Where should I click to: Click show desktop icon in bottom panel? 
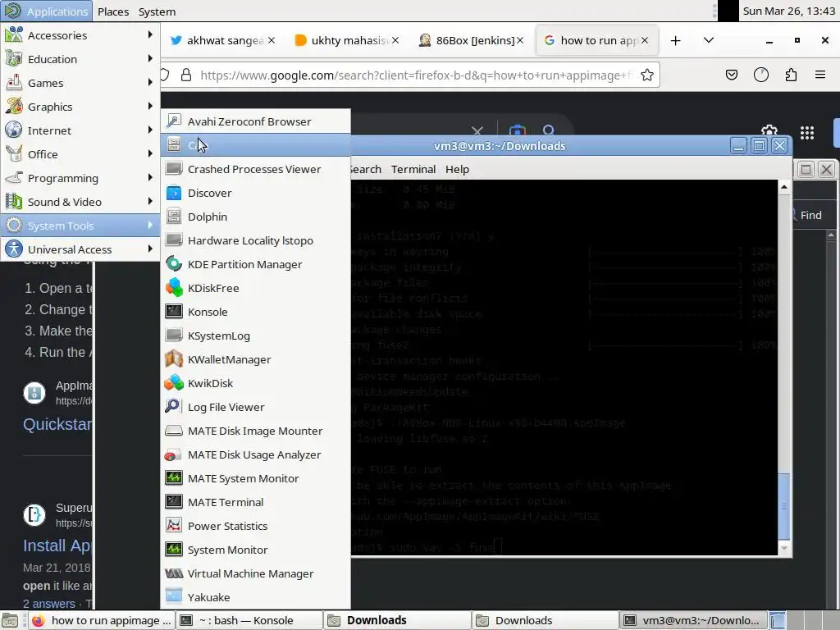pyautogui.click(x=10, y=620)
